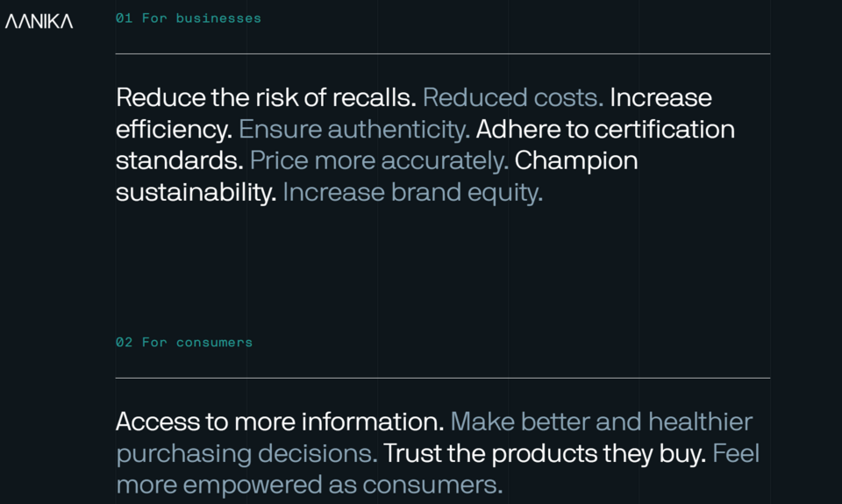Viewport: 842px width, 504px height.
Task: Click the AANIKA logo
Action: (x=39, y=21)
